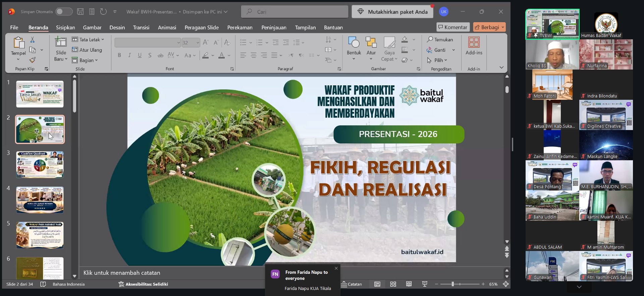
Task: Select slide 3 Cashflow Quadrant thumbnail
Action: (40, 165)
